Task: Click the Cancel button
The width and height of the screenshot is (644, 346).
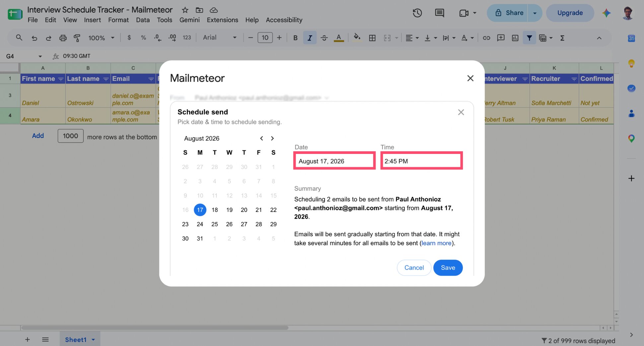Action: click(414, 268)
